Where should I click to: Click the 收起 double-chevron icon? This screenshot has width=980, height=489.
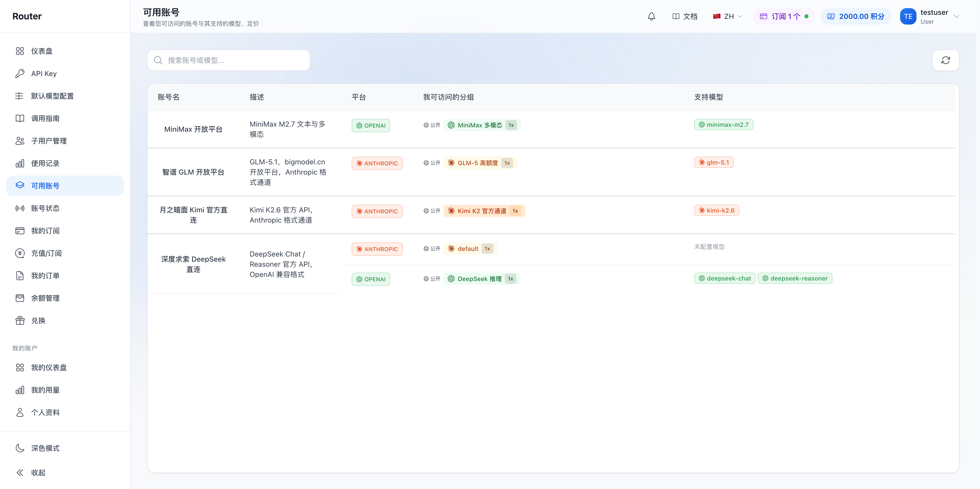click(20, 473)
